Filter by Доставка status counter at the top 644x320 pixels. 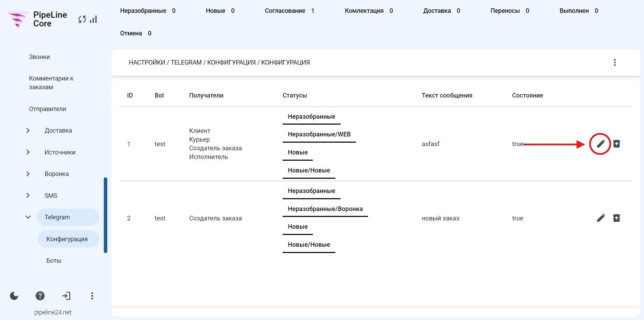(442, 11)
